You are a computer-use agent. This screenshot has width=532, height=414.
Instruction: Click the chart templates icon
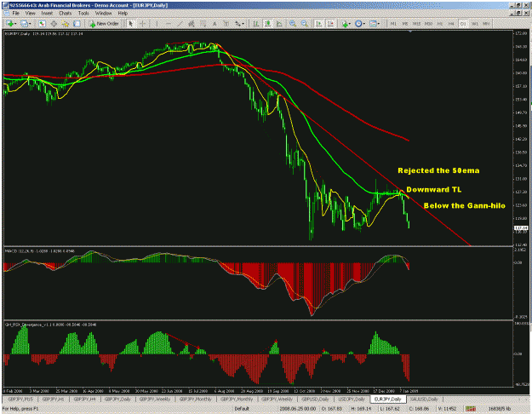[373, 24]
